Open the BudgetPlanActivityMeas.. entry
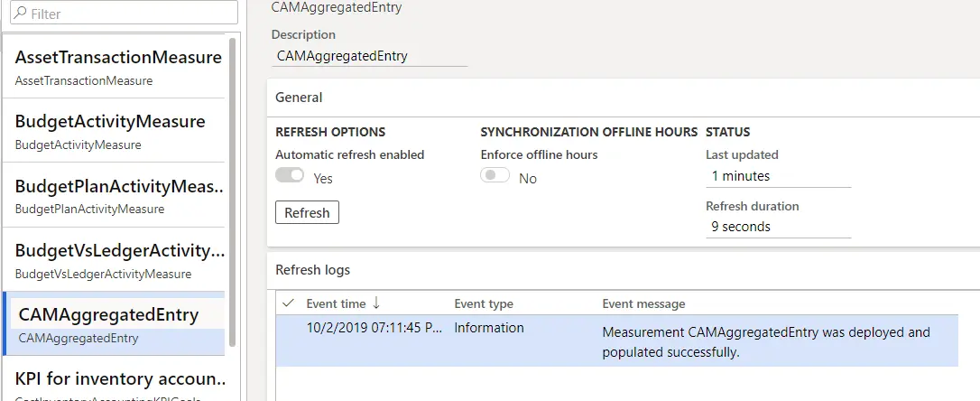Viewport: 980px width, 401px height. (x=114, y=194)
